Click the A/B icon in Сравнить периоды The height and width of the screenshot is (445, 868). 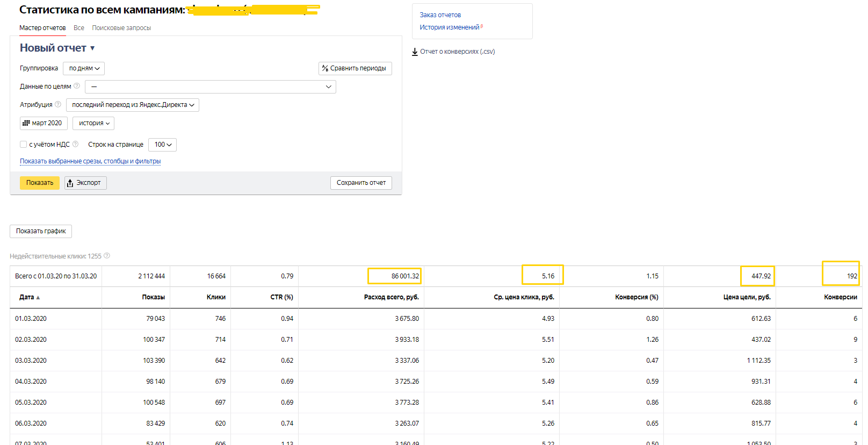click(325, 68)
